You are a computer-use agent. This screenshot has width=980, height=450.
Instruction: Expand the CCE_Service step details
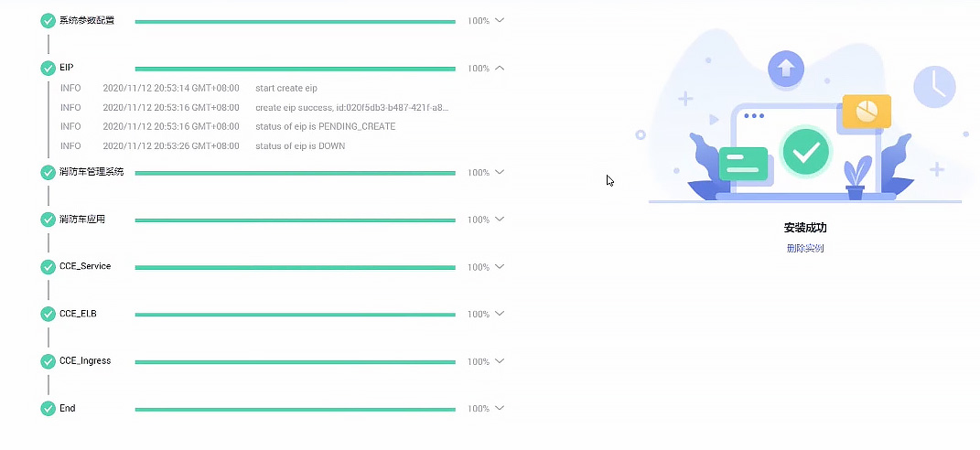[x=500, y=266]
